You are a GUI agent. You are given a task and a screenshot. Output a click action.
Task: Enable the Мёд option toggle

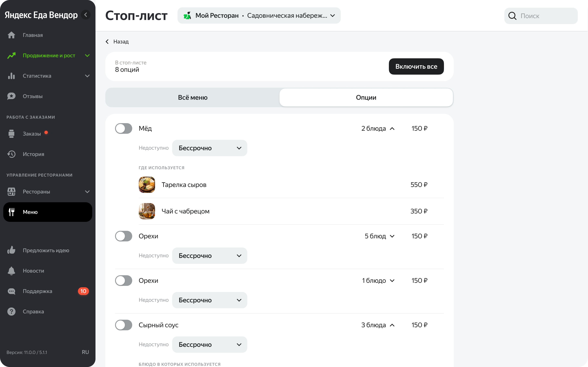pos(124,128)
